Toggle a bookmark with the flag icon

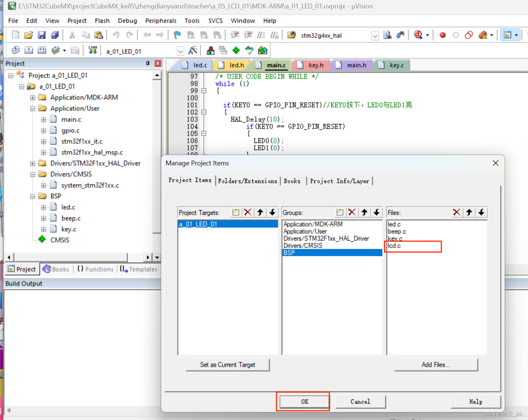click(177, 35)
